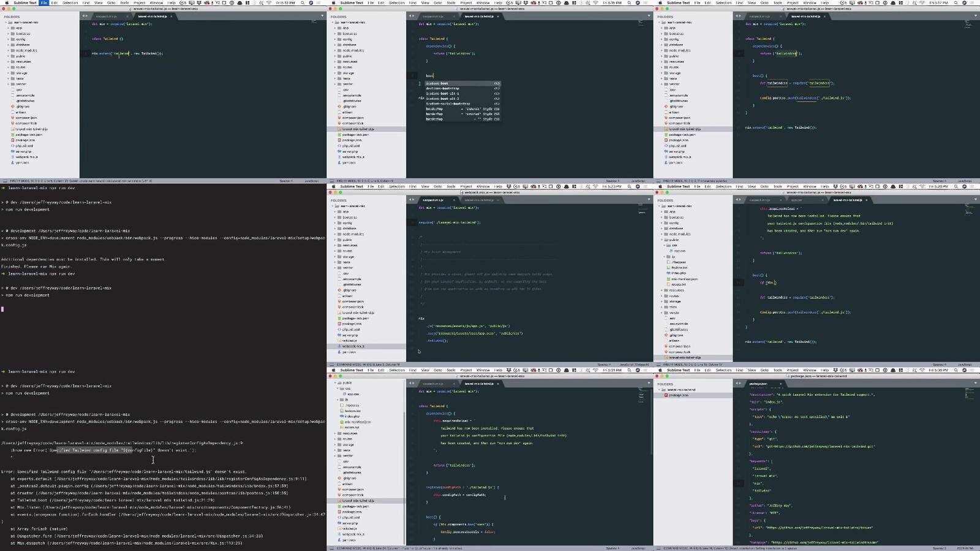Click yarn.lock file icon in 5:13 PM window
This screenshot has height=551, width=980.
(x=13, y=162)
